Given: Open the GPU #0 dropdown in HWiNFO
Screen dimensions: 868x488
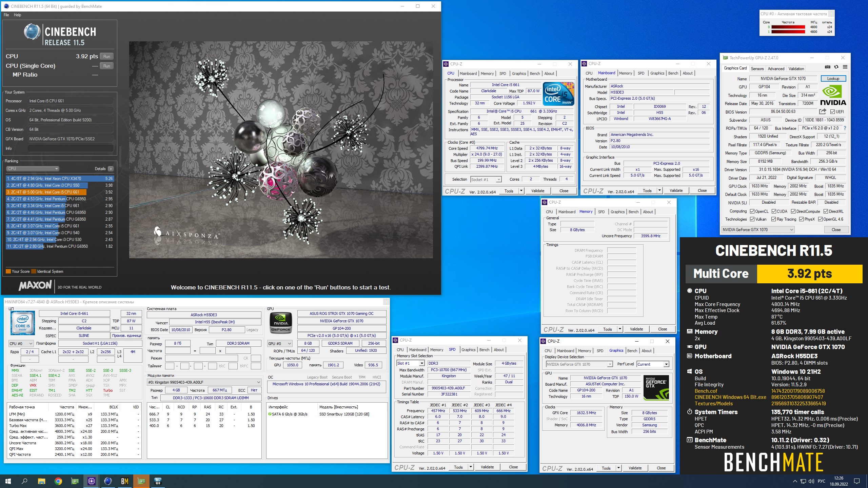Looking at the screenshot, I should (279, 344).
